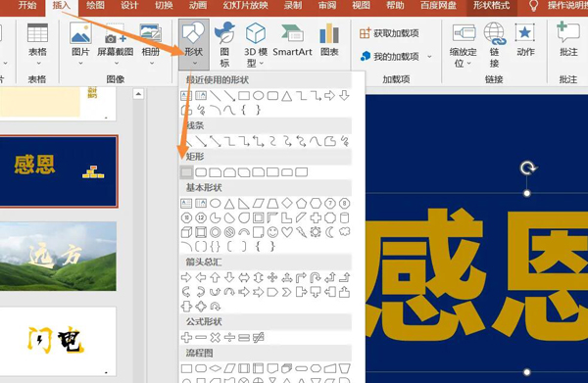Expand the 3D 模型 dropdown

coord(262,63)
